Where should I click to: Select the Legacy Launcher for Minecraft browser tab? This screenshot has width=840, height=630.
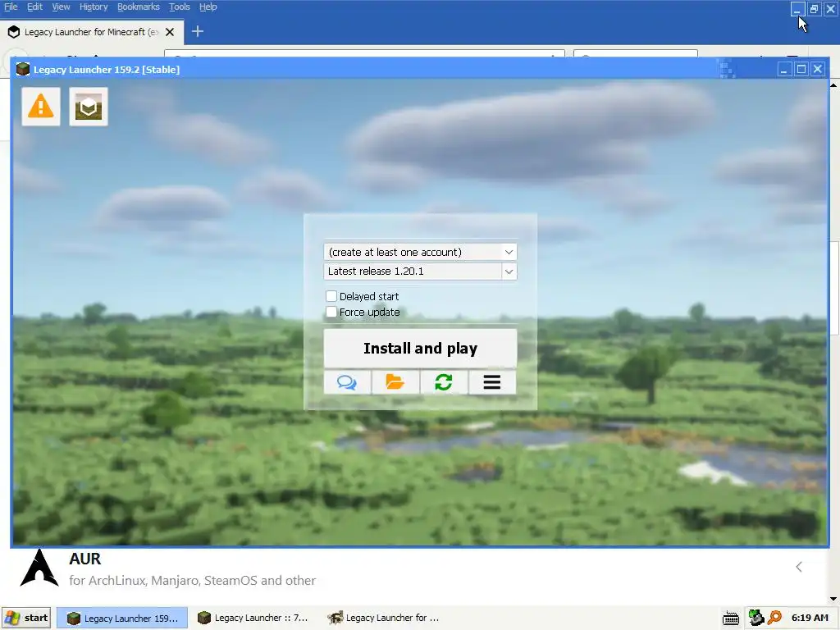coord(92,32)
